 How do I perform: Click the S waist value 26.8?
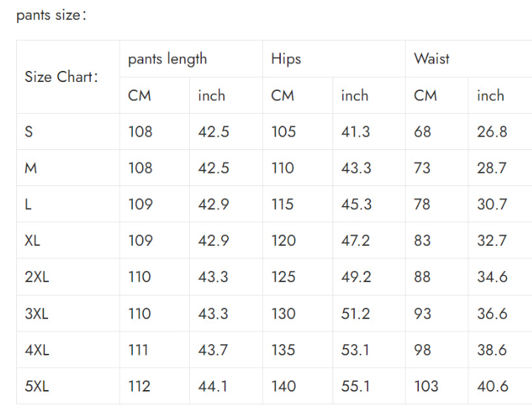click(x=492, y=131)
